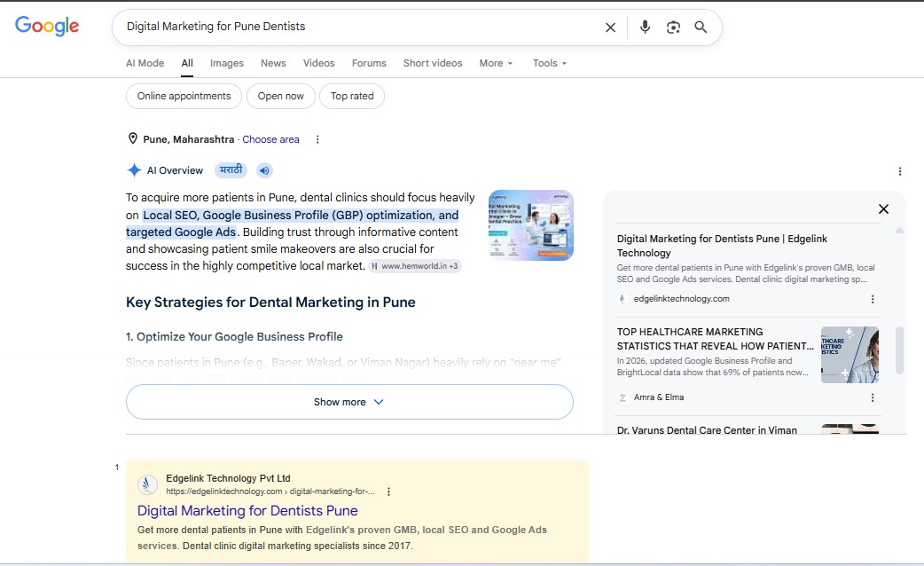Toggle the Online appointments filter chip
The height and width of the screenshot is (566, 924).
pyautogui.click(x=184, y=96)
